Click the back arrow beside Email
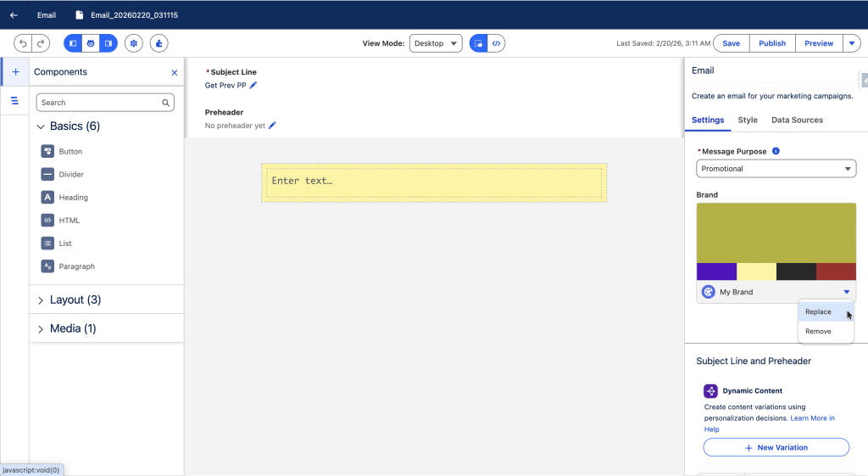 [x=14, y=14]
